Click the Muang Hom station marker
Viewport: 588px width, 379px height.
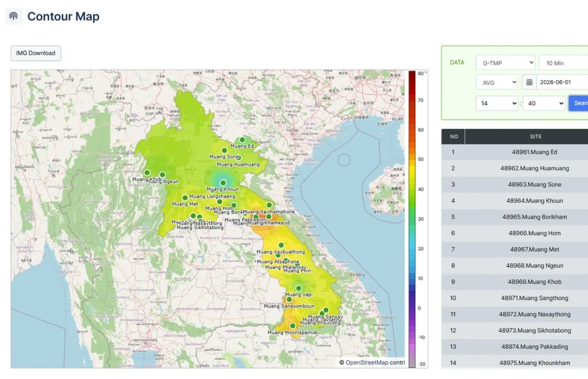[220, 202]
